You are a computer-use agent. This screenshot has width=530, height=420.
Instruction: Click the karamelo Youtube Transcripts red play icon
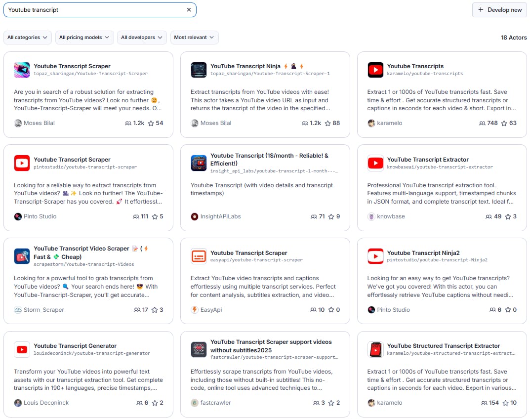tap(375, 70)
